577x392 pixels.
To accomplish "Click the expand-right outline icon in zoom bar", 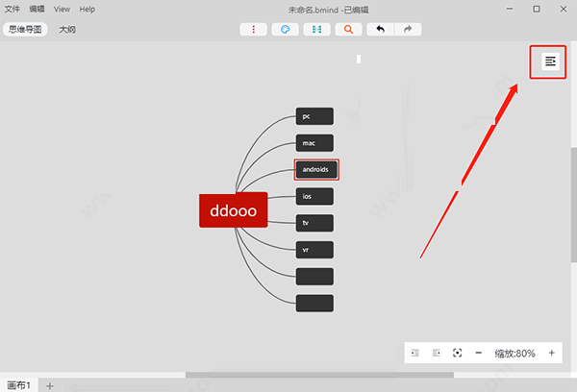I will 437,353.
